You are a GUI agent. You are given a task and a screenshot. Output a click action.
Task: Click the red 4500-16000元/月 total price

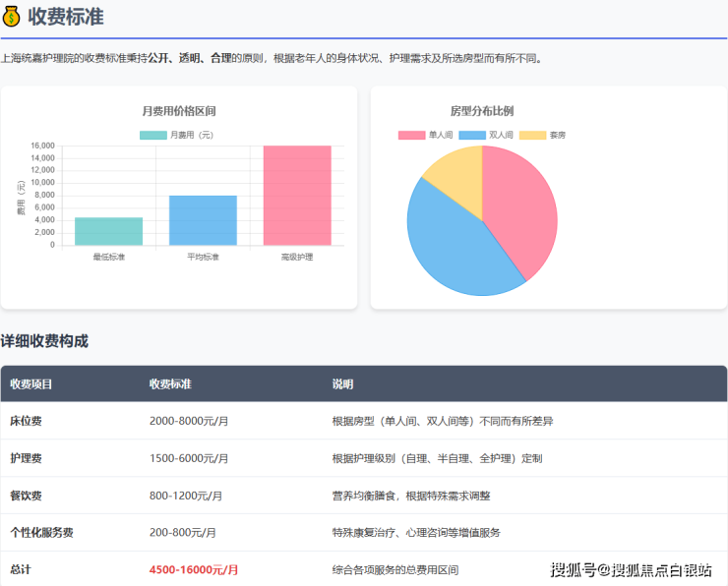tap(194, 569)
